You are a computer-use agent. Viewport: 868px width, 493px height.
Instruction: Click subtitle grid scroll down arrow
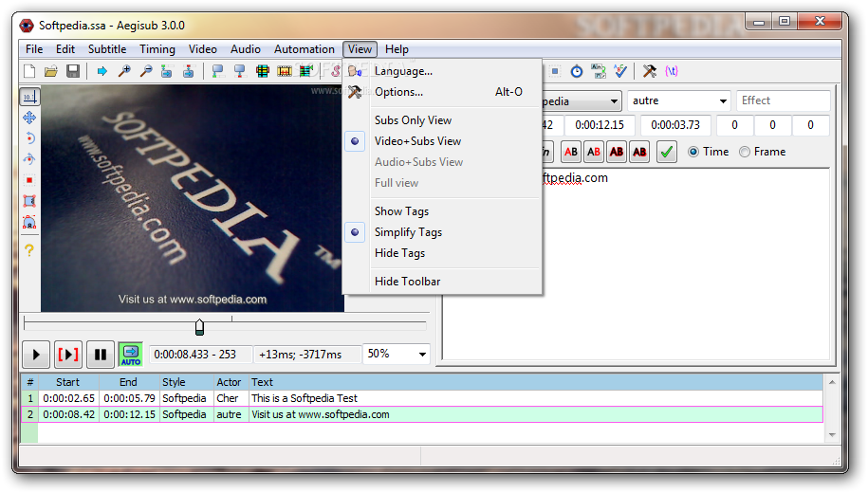point(832,435)
